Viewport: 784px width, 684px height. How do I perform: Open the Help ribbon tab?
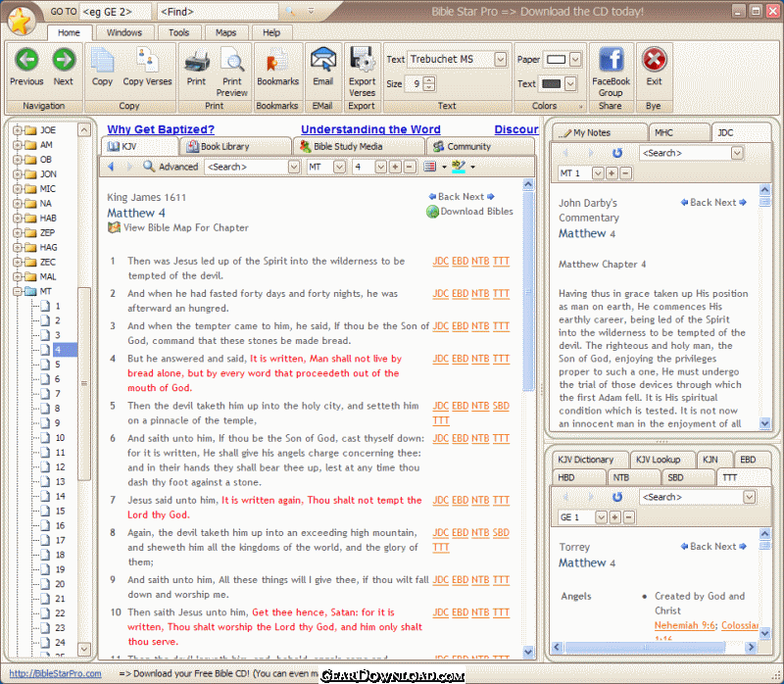point(271,32)
